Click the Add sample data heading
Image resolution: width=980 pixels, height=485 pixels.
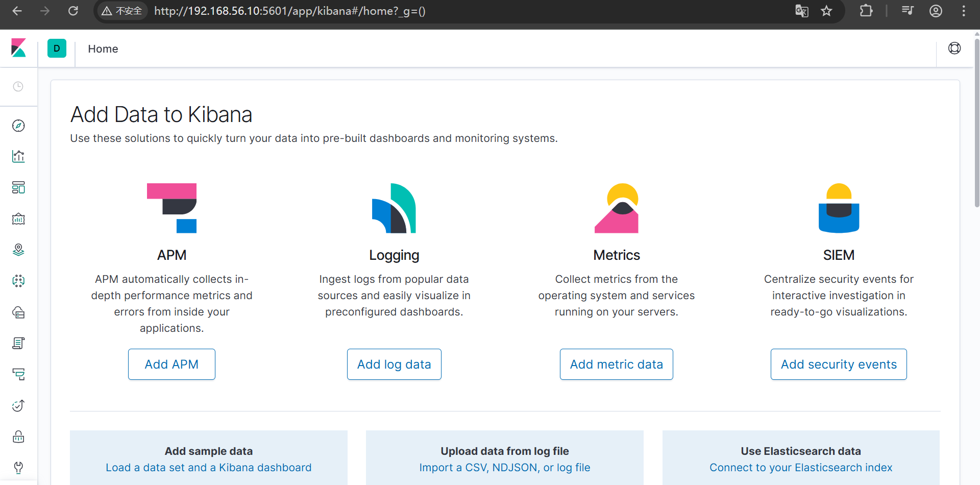point(209,451)
